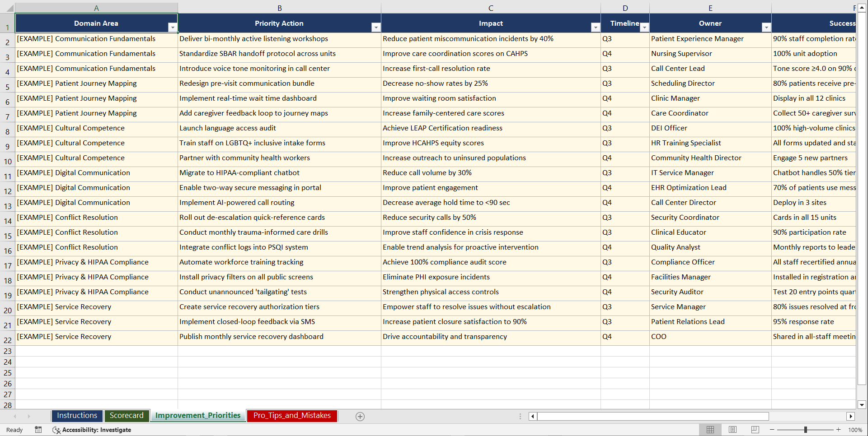Click the macro recording icon near Ready
868x436 pixels.
[38, 430]
